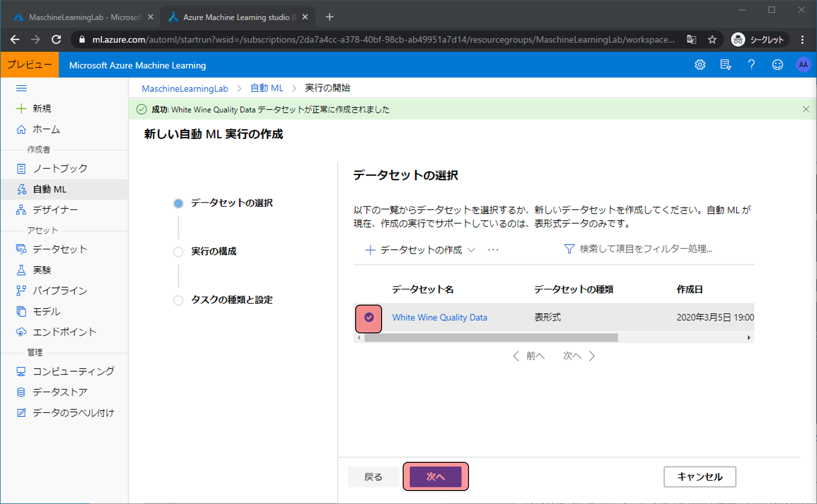Click the help question mark icon

coord(751,65)
